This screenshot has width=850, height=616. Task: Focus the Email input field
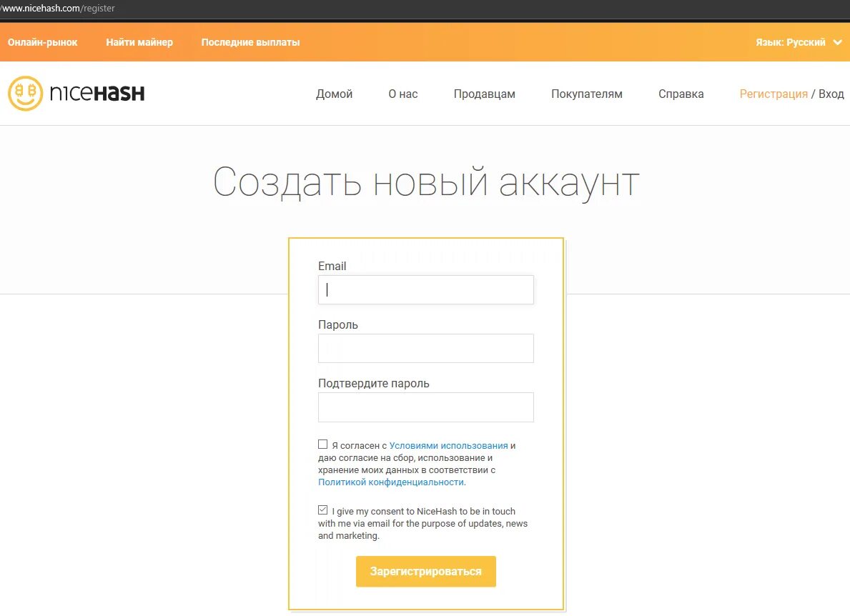[x=425, y=290]
